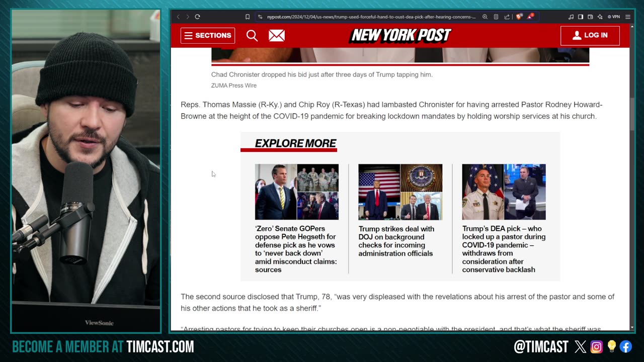644x362 pixels.
Task: Click the page vertical scrollbar thumb
Action: (x=632, y=114)
